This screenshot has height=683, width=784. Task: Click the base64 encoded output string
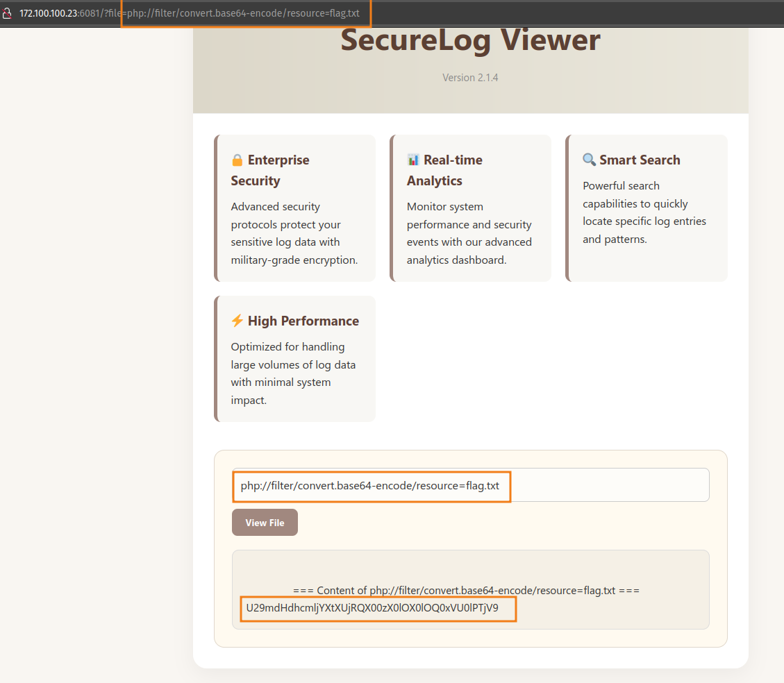click(x=372, y=608)
